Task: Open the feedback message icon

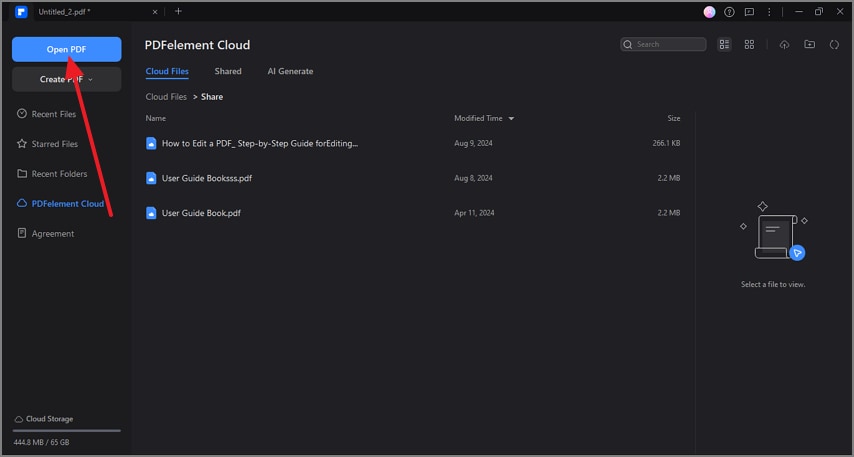Action: click(x=749, y=12)
